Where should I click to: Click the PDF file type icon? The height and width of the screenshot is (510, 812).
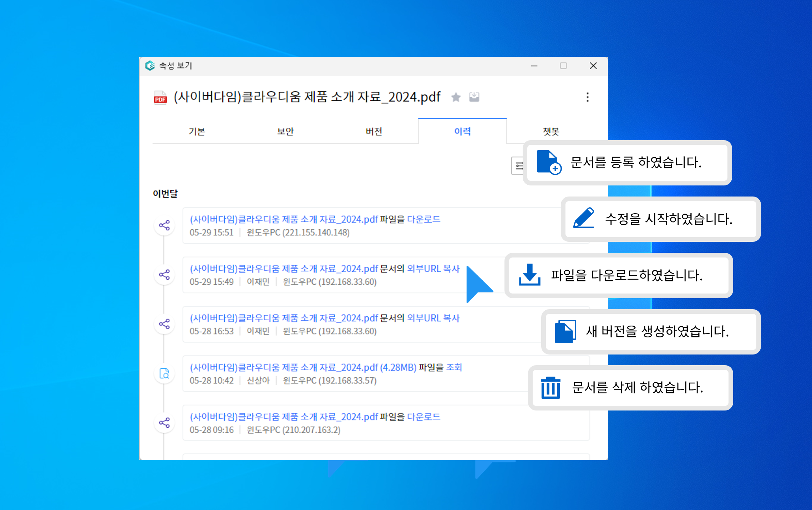[160, 97]
